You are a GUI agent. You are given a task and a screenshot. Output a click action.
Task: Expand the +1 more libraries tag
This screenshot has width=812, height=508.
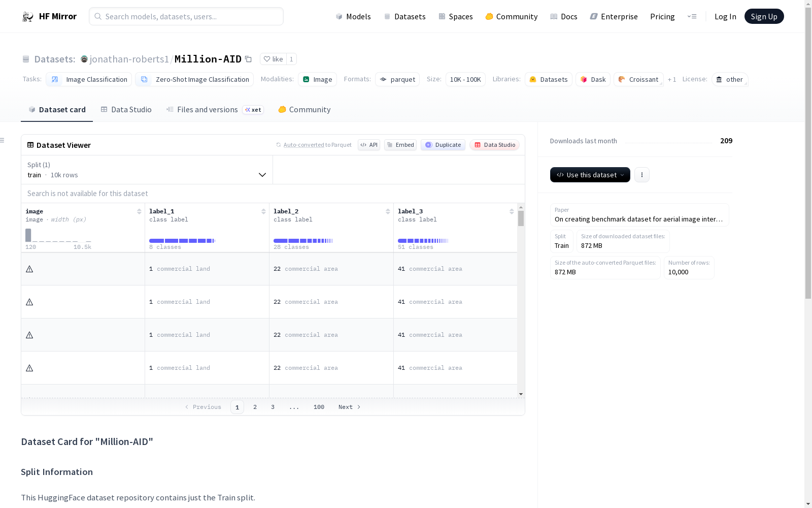(x=672, y=79)
